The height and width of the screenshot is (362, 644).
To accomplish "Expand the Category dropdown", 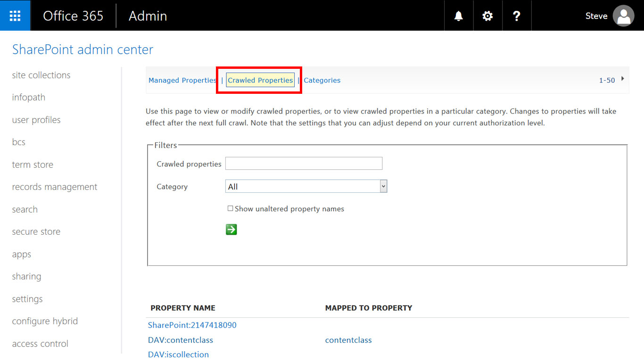I will point(383,187).
